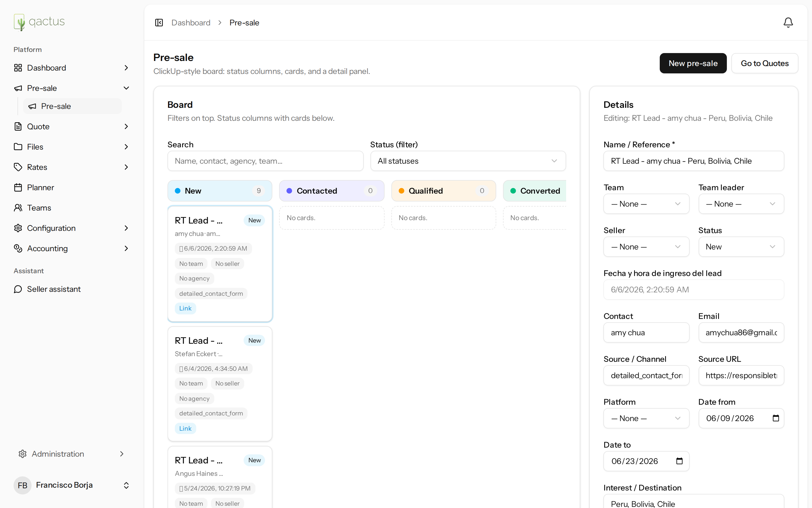The height and width of the screenshot is (508, 812).
Task: Select the Stefan Eckert lead card
Action: (x=220, y=384)
